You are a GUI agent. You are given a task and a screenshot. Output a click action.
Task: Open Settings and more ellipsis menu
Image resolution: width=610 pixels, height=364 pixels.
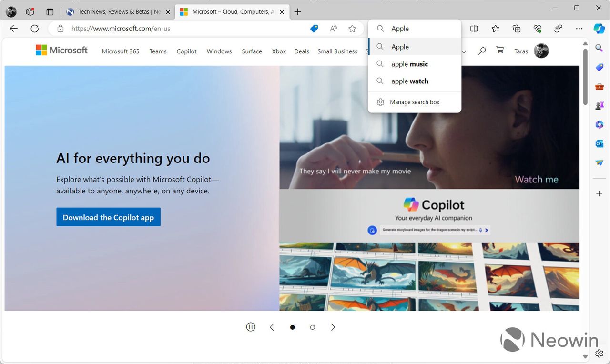579,29
